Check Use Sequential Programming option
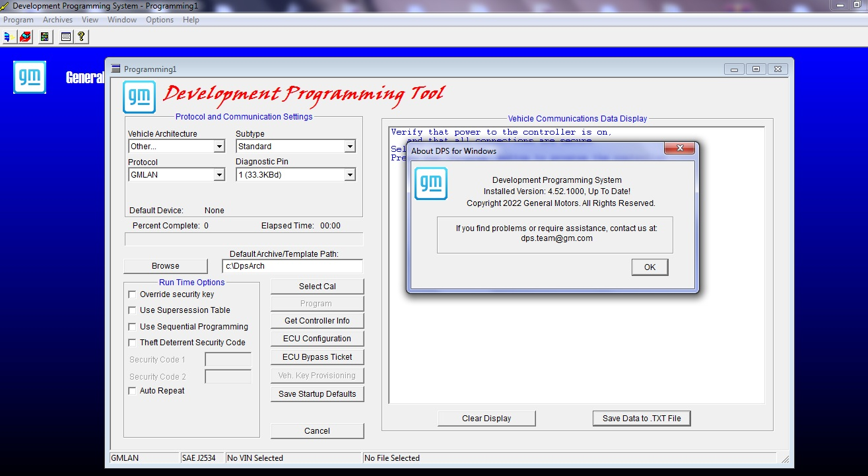This screenshot has width=868, height=476. click(x=133, y=327)
